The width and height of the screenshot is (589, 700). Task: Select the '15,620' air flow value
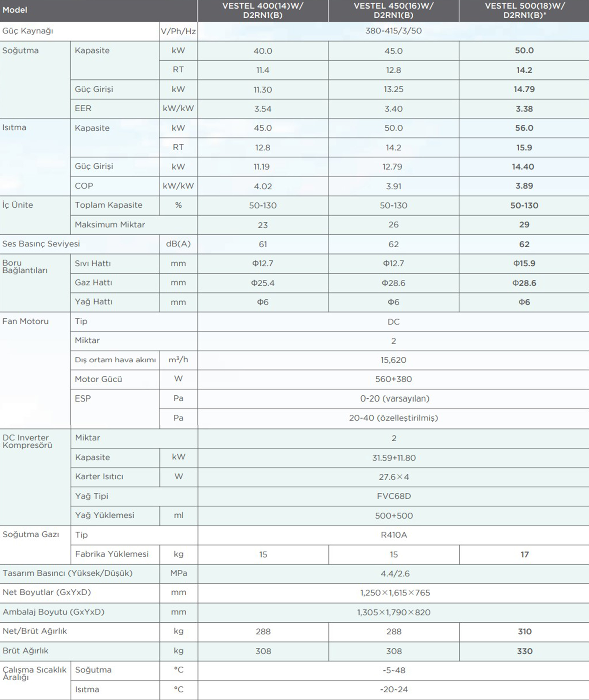point(393,360)
